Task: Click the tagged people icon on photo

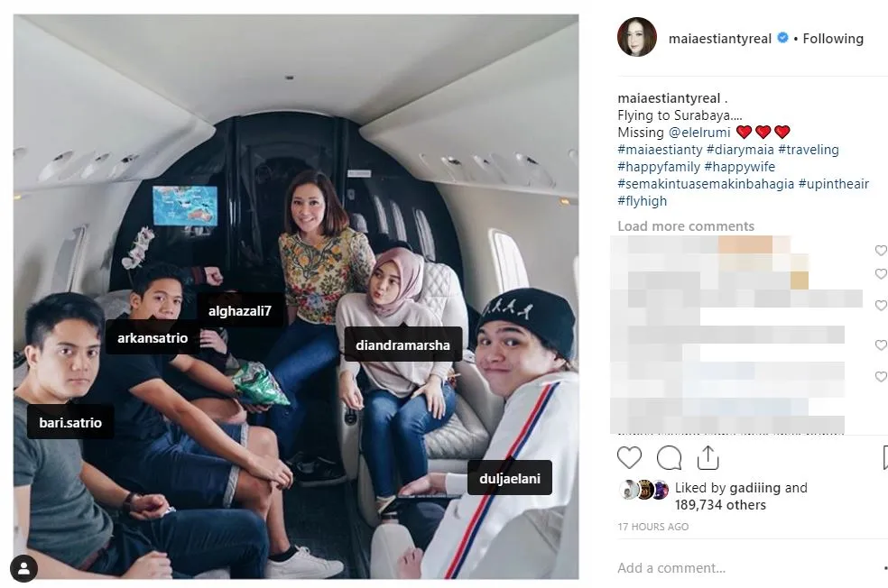Action: 23,567
